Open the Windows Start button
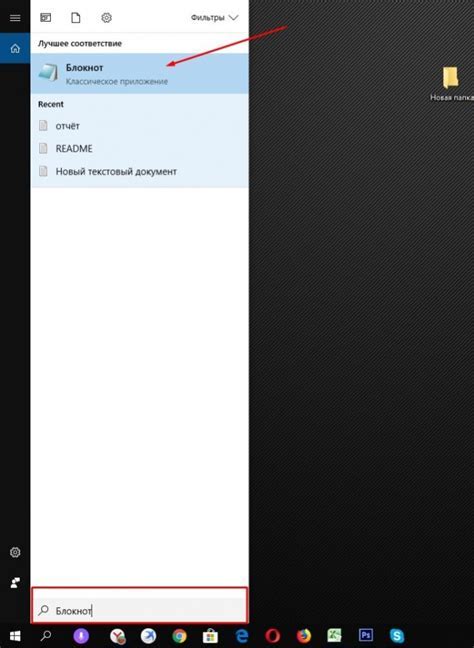 [15, 636]
